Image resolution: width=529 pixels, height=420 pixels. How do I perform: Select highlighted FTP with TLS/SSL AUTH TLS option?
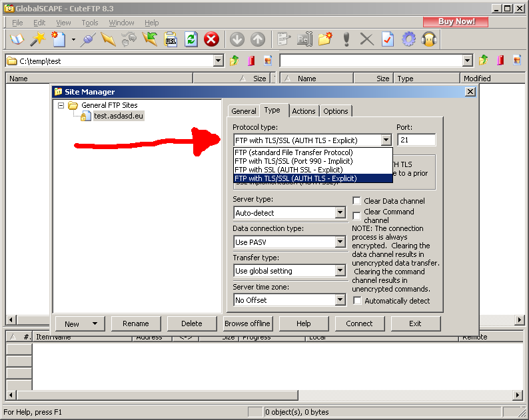click(313, 178)
